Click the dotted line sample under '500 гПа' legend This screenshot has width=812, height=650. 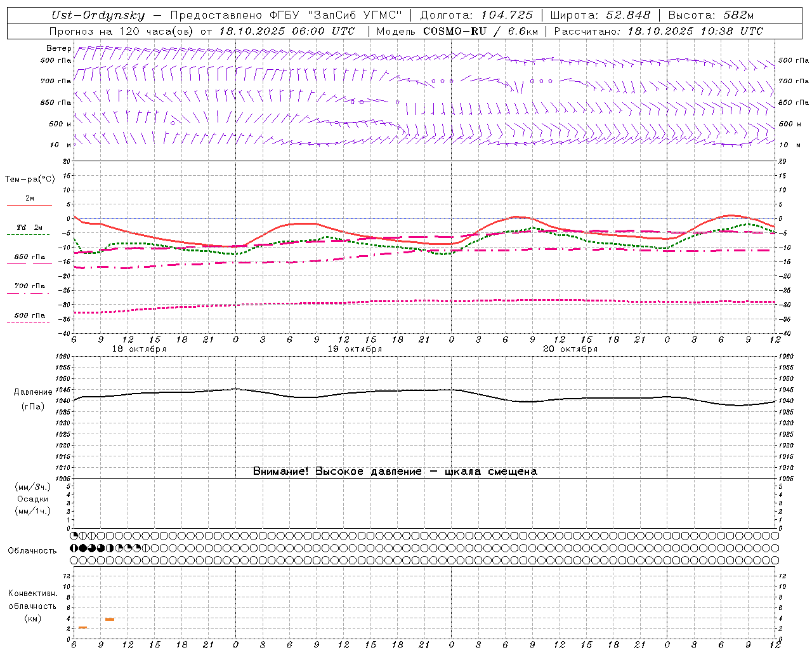[29, 322]
